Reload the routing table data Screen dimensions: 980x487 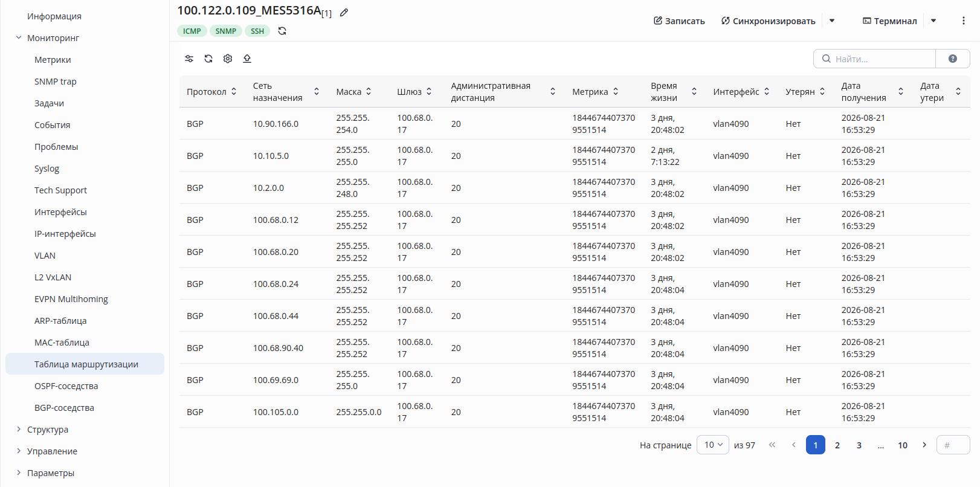(208, 59)
